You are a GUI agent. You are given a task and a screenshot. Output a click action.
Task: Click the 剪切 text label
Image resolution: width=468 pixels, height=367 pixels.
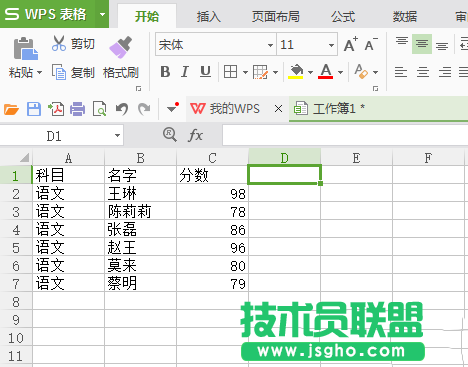[83, 44]
